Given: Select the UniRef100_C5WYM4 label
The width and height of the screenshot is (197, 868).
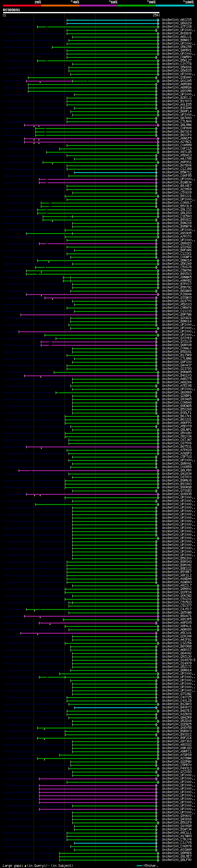Looking at the screenshot, I should click(x=177, y=271).
